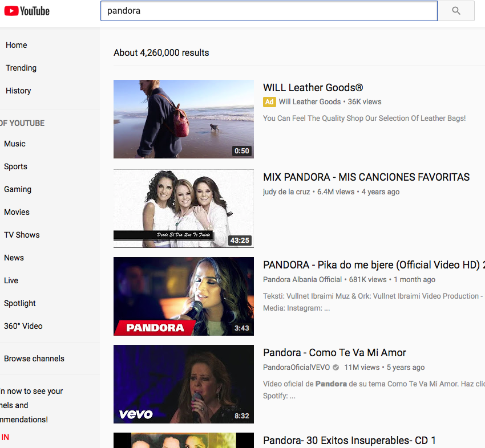Click the red sign IN link
485x448 pixels.
click(x=5, y=438)
